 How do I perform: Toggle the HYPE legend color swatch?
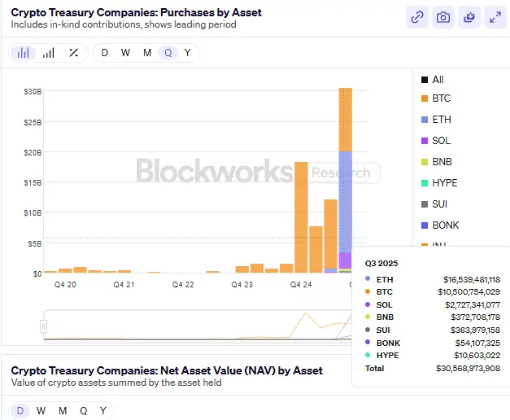[425, 183]
